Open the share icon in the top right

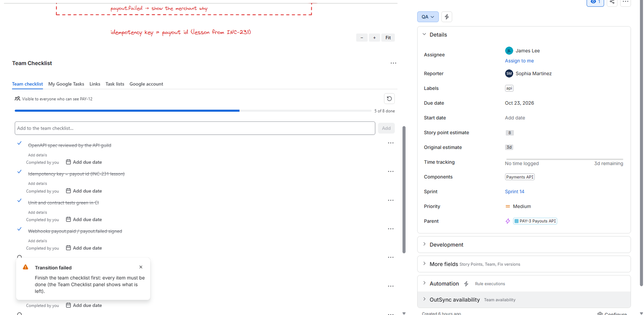click(612, 2)
